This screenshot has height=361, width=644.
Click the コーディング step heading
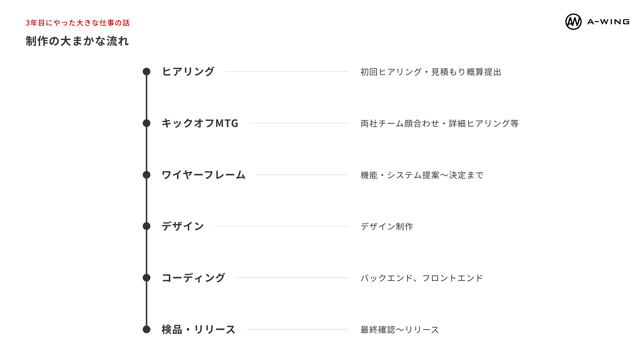[x=194, y=278]
